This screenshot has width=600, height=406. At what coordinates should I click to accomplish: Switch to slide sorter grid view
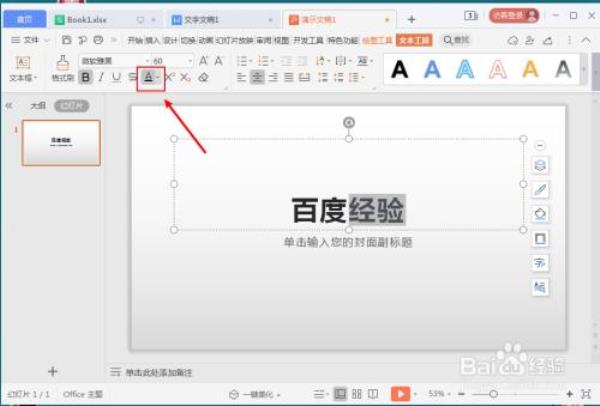pos(357,393)
